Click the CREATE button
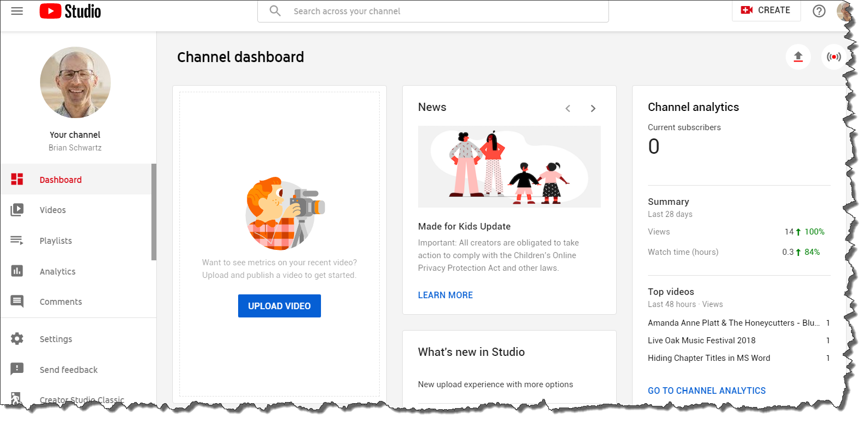 click(x=766, y=10)
